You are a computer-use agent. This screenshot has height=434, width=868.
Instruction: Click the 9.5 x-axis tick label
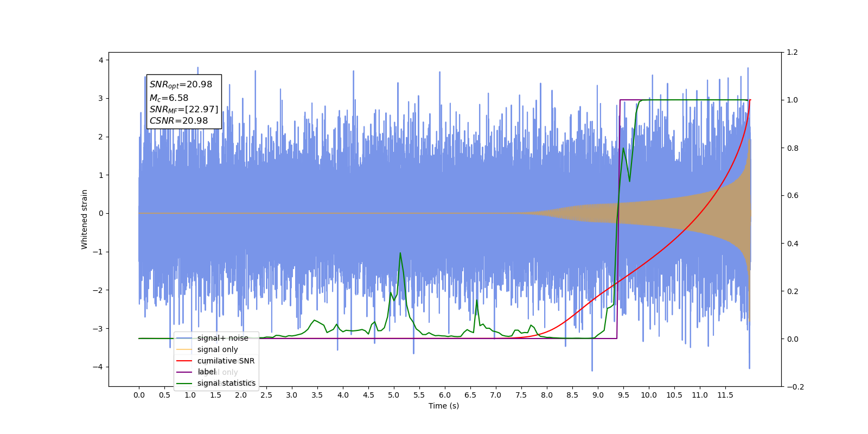(623, 395)
